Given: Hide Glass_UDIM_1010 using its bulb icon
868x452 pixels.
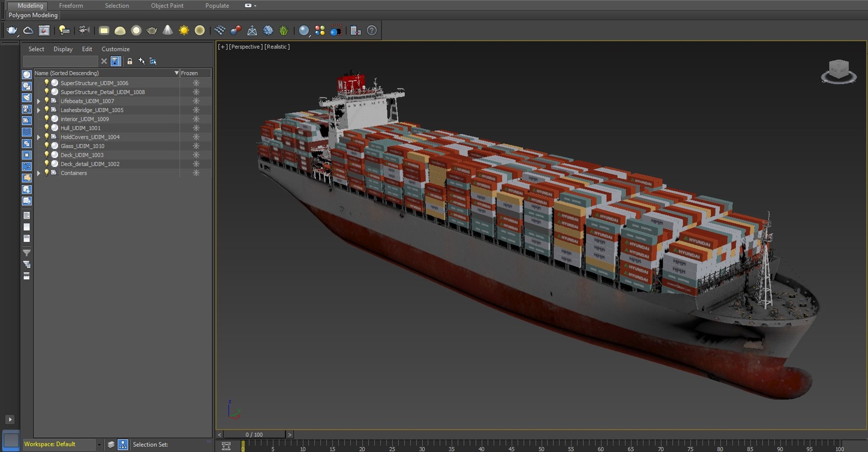Looking at the screenshot, I should click(x=46, y=146).
